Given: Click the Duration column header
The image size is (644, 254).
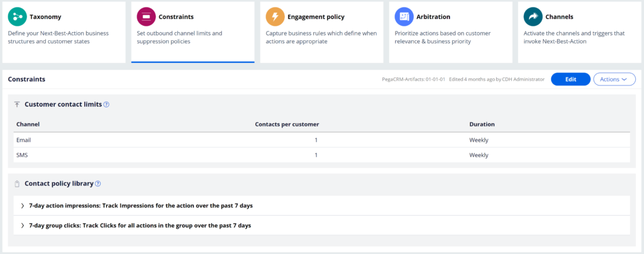Looking at the screenshot, I should [482, 124].
